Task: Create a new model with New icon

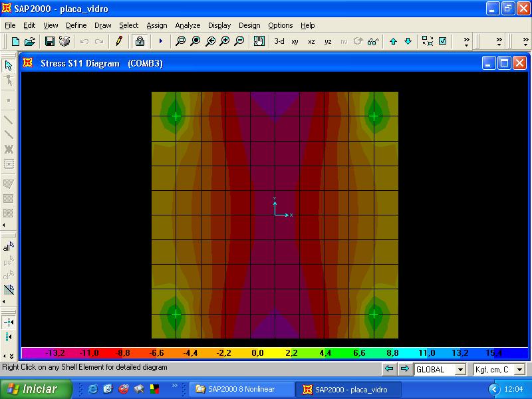Action: (x=15, y=41)
